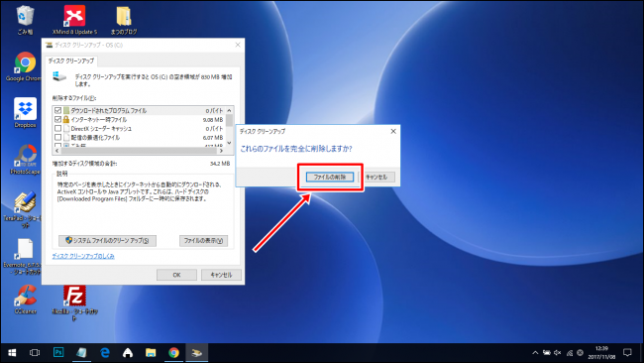The width and height of the screenshot is (644, 363).
Task: Launch Microsoft Edge from the taskbar
Action: pos(105,353)
